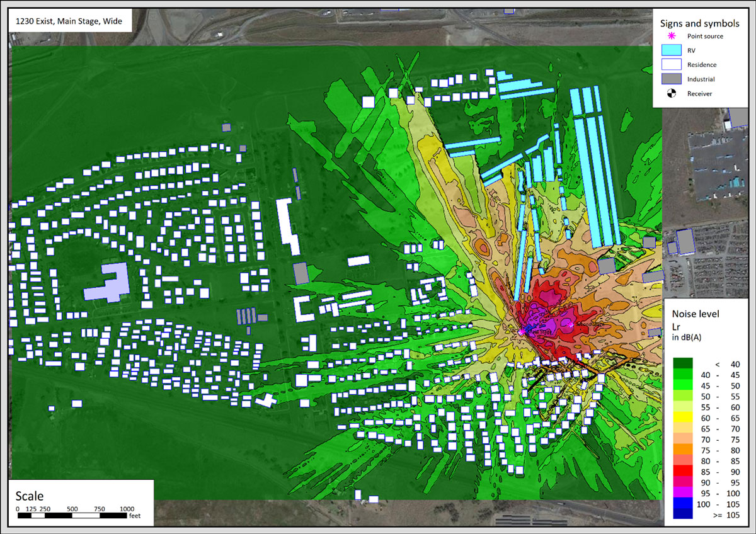Click the magenta '95 - 100' swatch
The image size is (756, 534).
tap(682, 491)
